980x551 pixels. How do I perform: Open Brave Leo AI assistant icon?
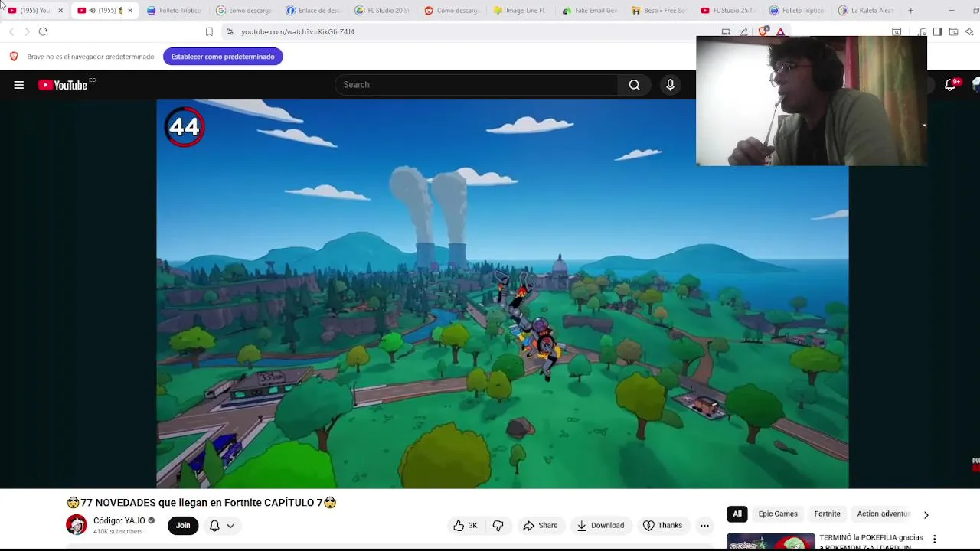click(x=969, y=31)
